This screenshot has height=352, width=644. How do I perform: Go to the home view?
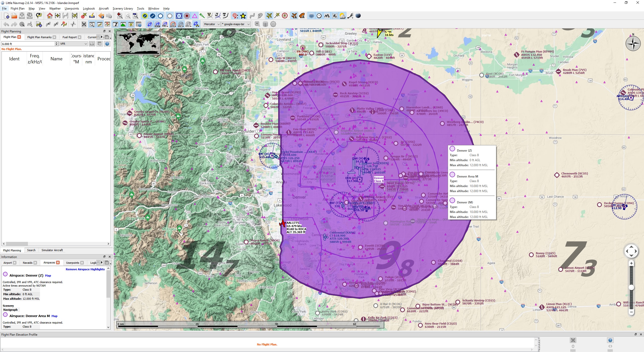coord(50,16)
